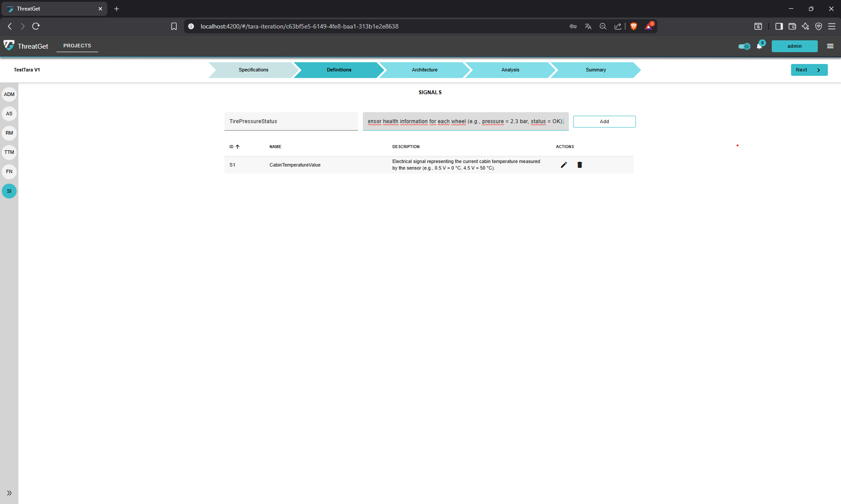This screenshot has width=841, height=504.
Task: Open the PROJECTS menu
Action: (77, 46)
